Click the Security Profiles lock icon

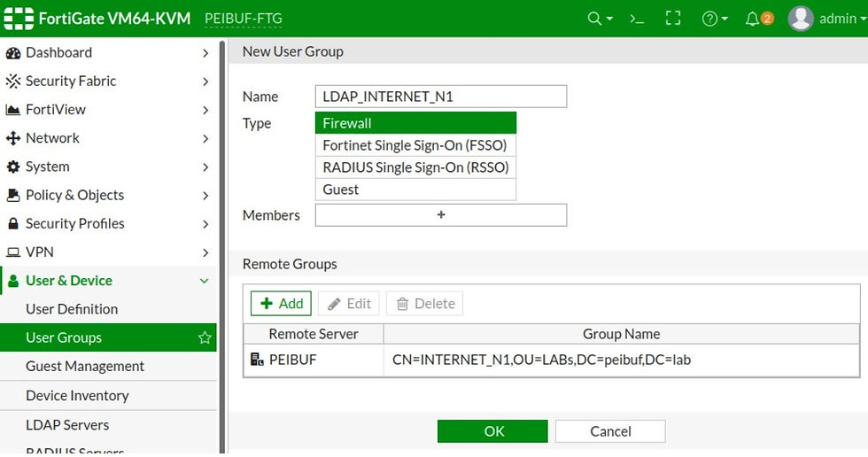[12, 223]
